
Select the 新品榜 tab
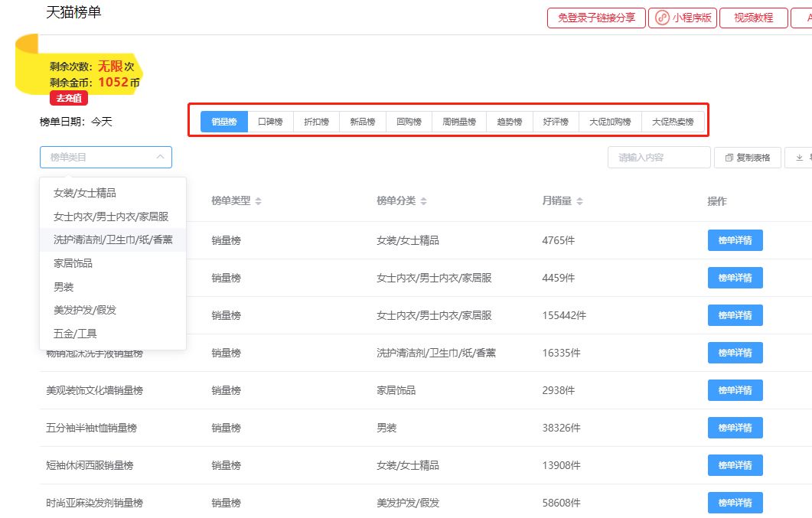[362, 121]
